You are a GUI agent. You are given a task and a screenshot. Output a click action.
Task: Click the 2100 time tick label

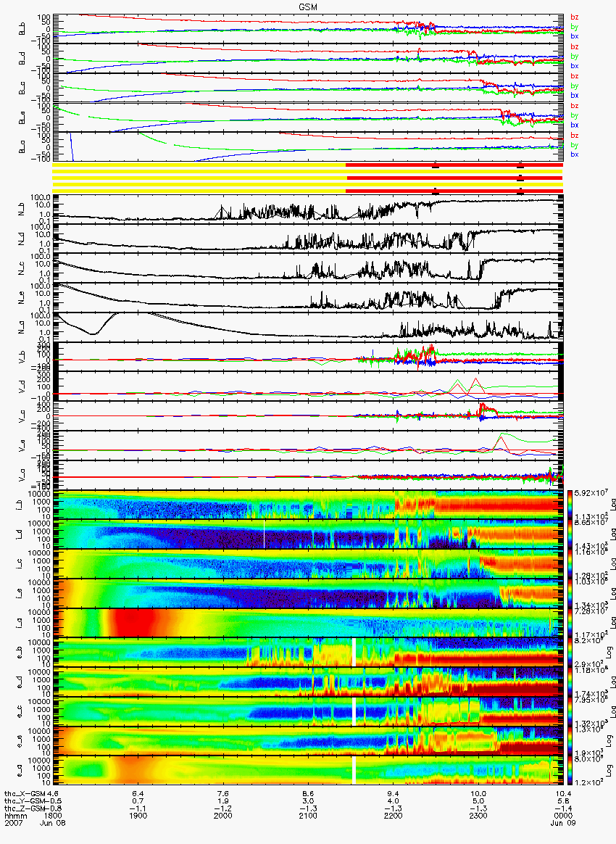[308, 816]
